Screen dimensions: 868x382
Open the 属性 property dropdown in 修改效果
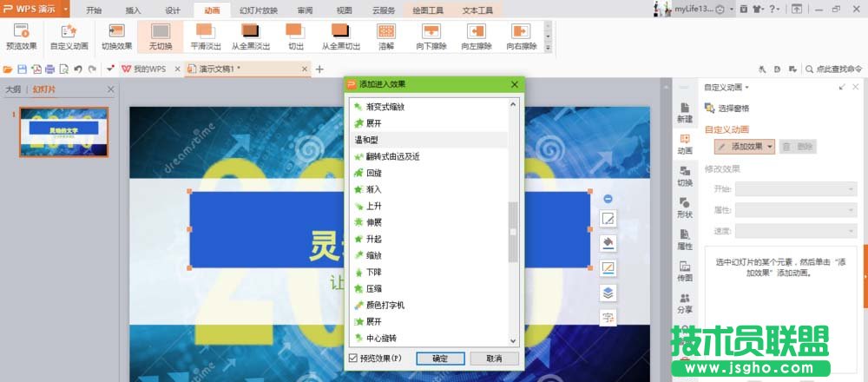(x=796, y=210)
